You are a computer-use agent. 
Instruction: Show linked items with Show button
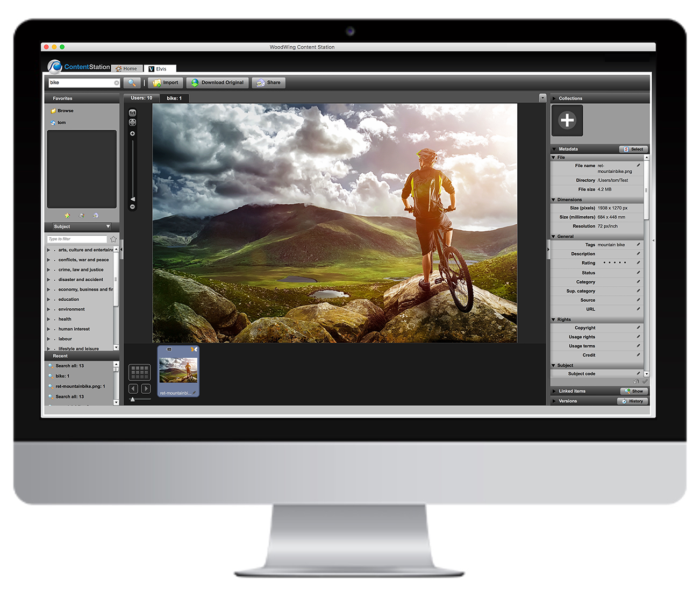pyautogui.click(x=634, y=391)
